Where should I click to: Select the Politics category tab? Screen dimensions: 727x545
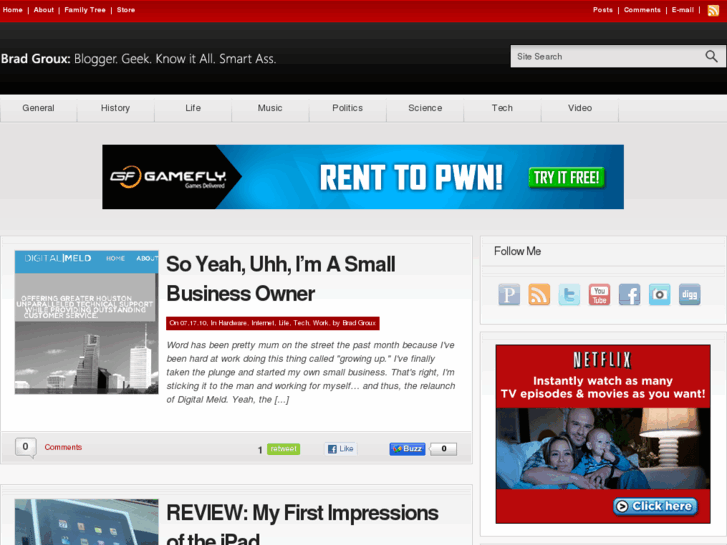tap(348, 108)
